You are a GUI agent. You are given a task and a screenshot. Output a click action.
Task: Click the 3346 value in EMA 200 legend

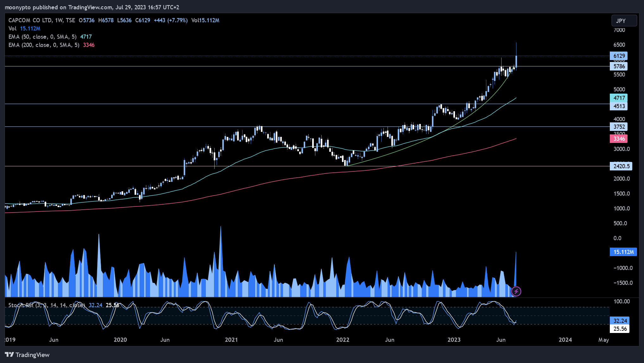(x=89, y=45)
